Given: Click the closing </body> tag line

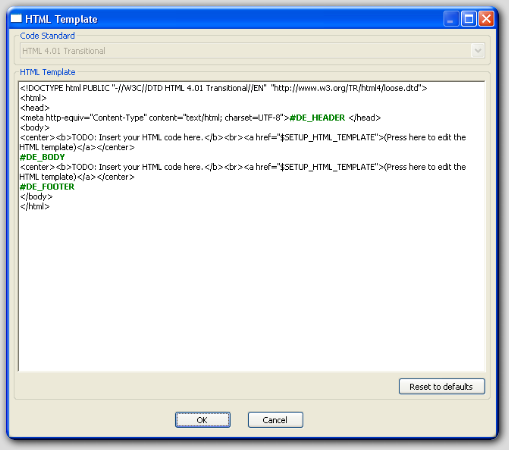Looking at the screenshot, I should click(36, 197).
